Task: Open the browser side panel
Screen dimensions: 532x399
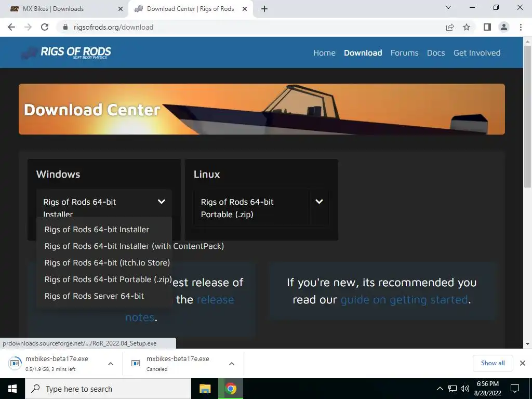Action: (x=487, y=27)
